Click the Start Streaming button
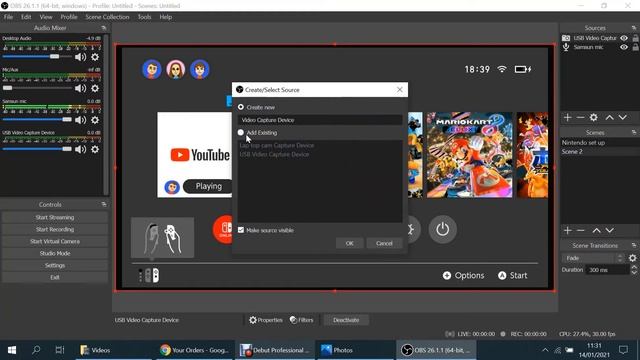Viewport: 640px width, 360px height. coord(55,217)
